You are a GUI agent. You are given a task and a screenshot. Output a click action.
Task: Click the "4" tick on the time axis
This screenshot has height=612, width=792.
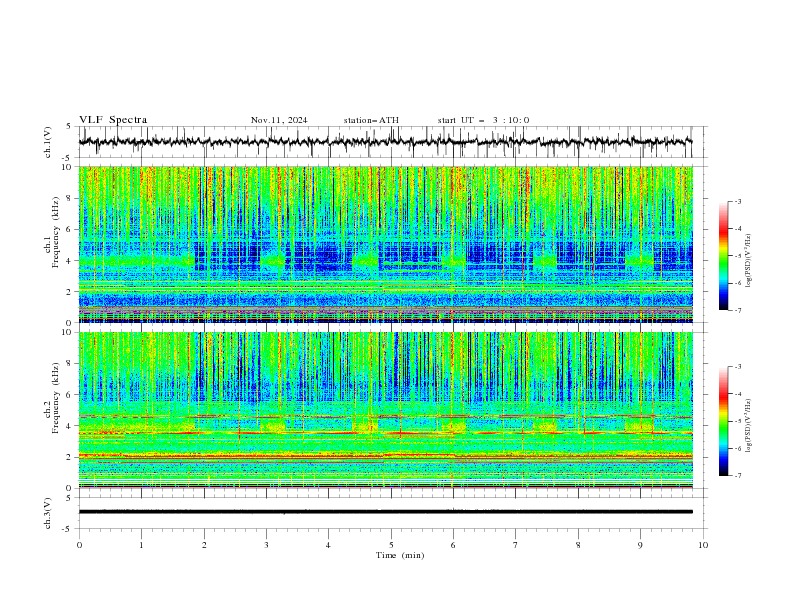(x=328, y=545)
